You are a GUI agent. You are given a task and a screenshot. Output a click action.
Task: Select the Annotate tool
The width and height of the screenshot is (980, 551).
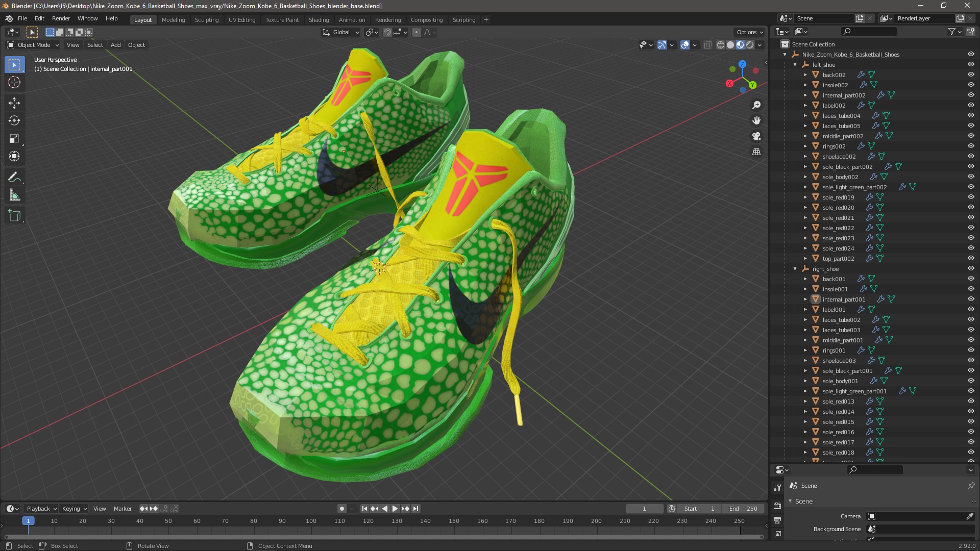click(x=14, y=178)
